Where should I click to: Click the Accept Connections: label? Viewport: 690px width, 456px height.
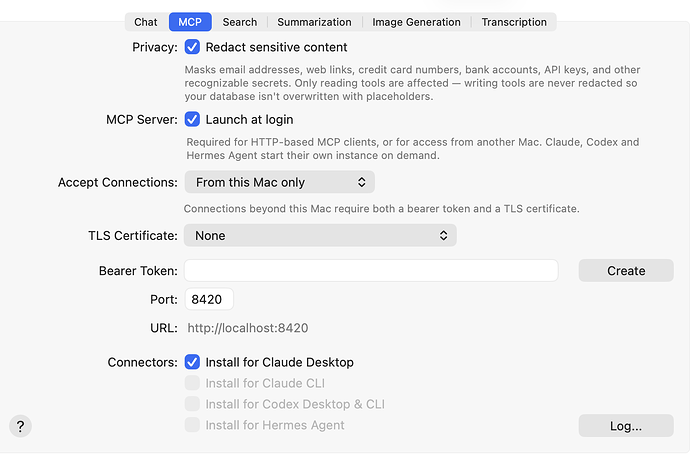coord(118,182)
